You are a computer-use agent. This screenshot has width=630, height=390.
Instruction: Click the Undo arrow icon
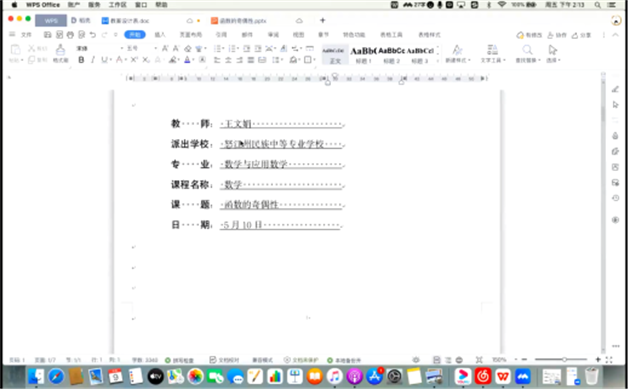pos(93,35)
